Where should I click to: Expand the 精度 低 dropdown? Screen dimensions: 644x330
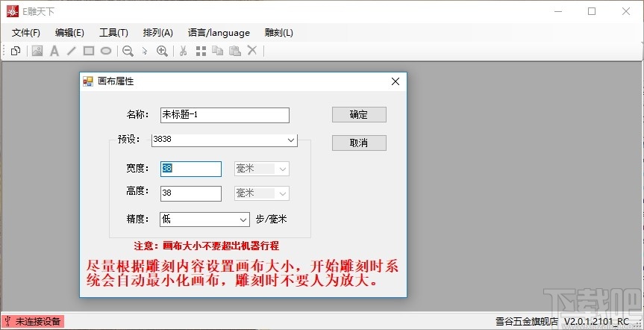pyautogui.click(x=243, y=220)
